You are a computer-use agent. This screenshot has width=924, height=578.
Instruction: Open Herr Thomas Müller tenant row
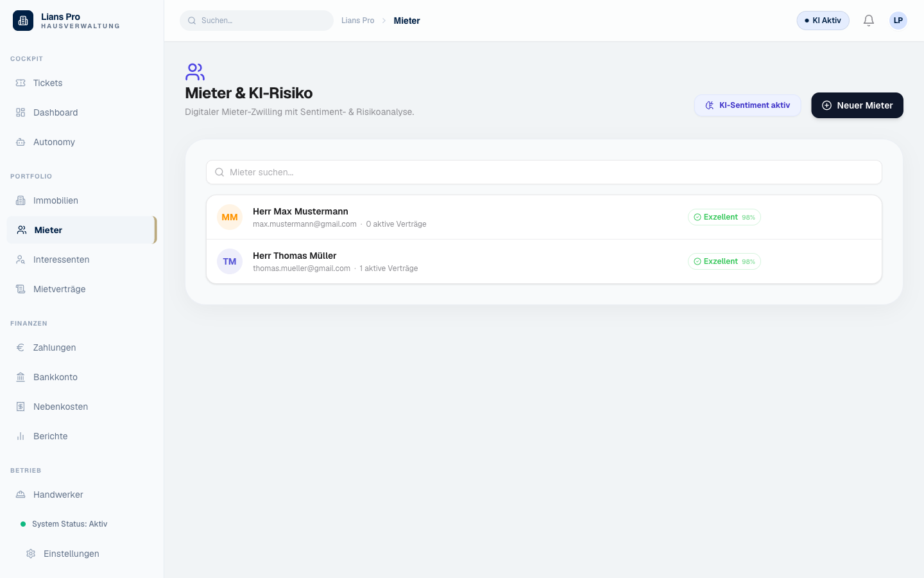click(x=449, y=261)
